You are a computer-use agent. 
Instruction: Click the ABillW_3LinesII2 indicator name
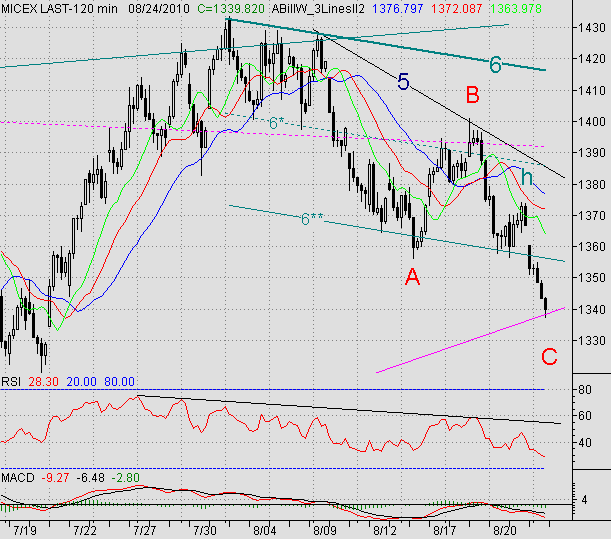point(318,9)
